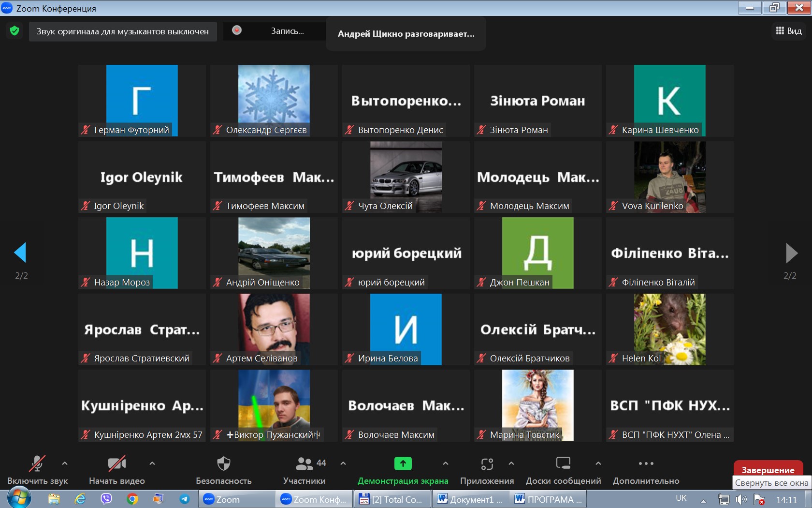Unmute microphone with Включить звук

(x=37, y=470)
